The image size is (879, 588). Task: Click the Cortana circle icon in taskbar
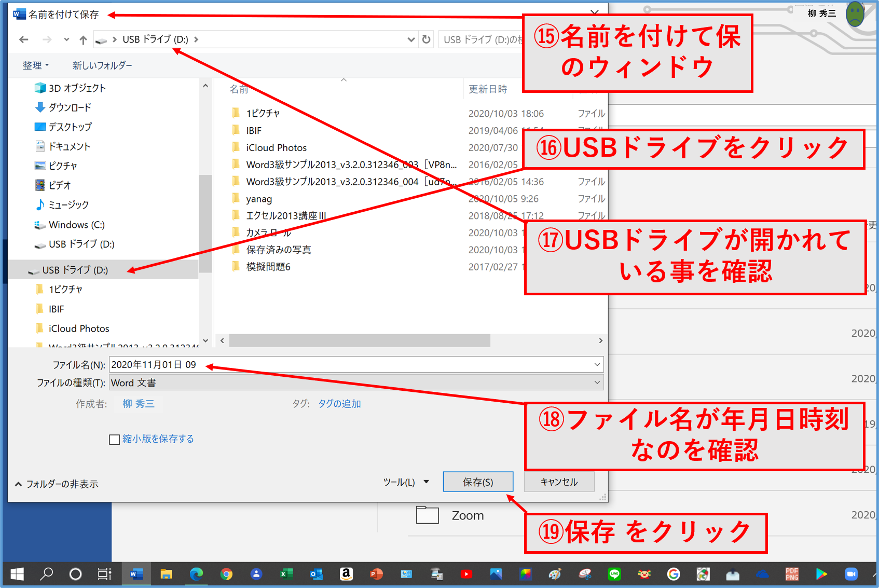tap(76, 574)
